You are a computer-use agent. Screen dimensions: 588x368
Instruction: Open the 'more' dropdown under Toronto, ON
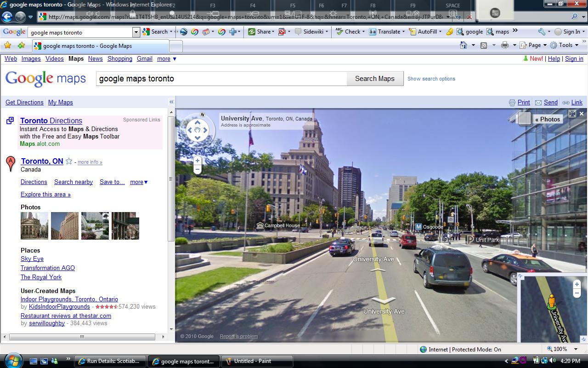pos(139,182)
